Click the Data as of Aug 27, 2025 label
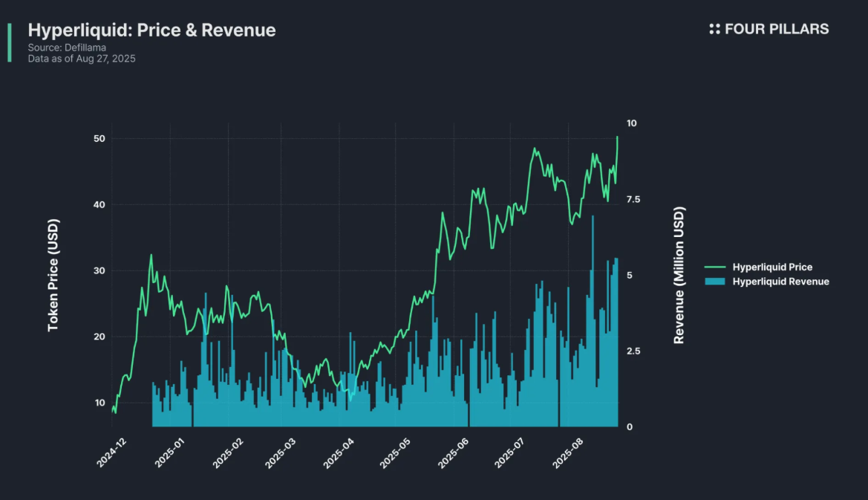Screen dimensions: 868x500 (82, 58)
